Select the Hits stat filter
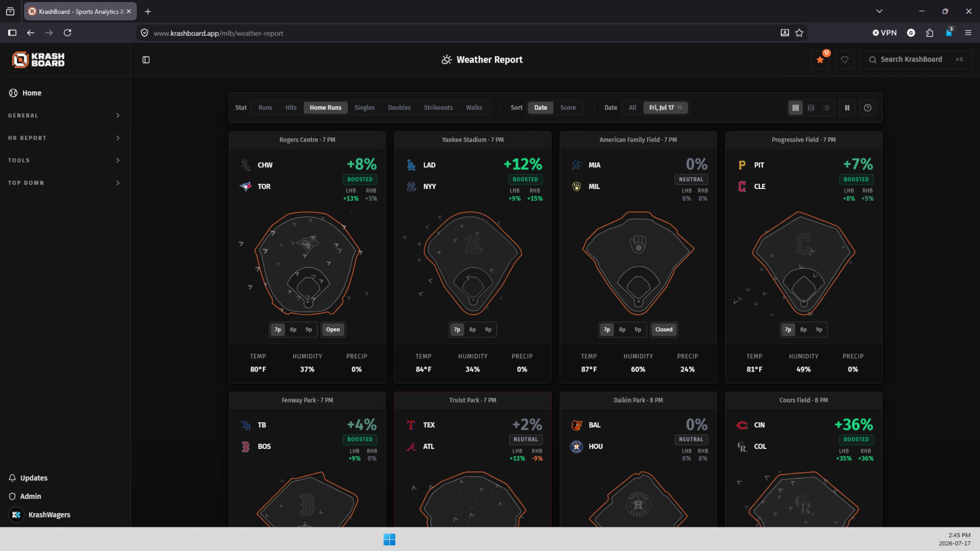This screenshot has width=980, height=551. 291,108
